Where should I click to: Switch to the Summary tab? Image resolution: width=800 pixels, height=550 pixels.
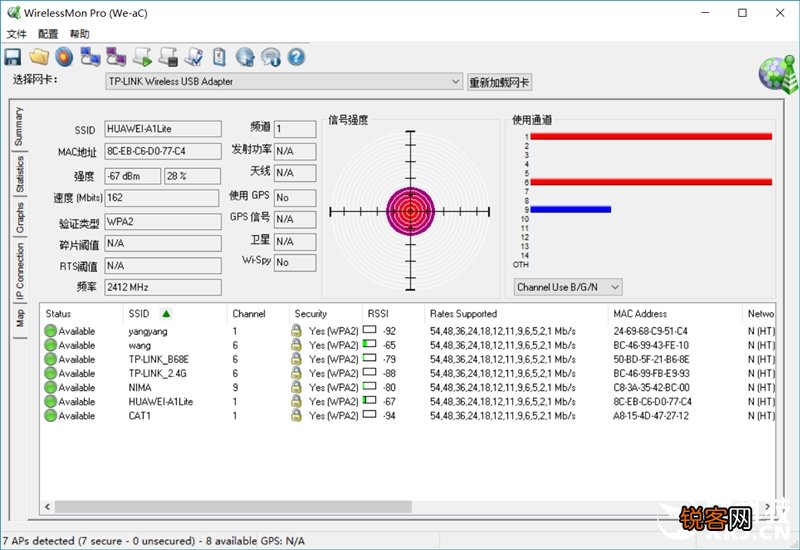[19, 126]
